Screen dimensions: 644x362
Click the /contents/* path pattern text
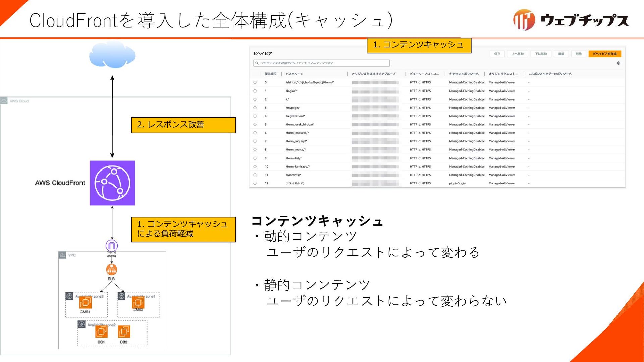(x=293, y=175)
